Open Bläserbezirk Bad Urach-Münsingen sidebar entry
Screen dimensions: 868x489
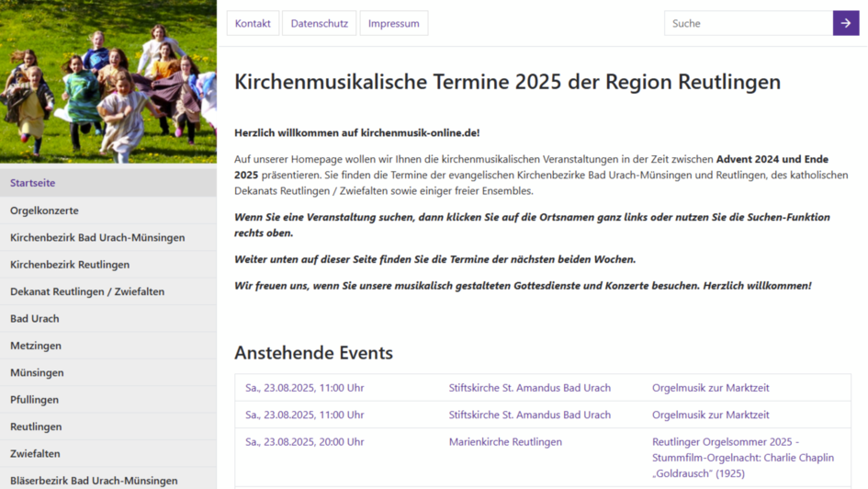pyautogui.click(x=108, y=480)
